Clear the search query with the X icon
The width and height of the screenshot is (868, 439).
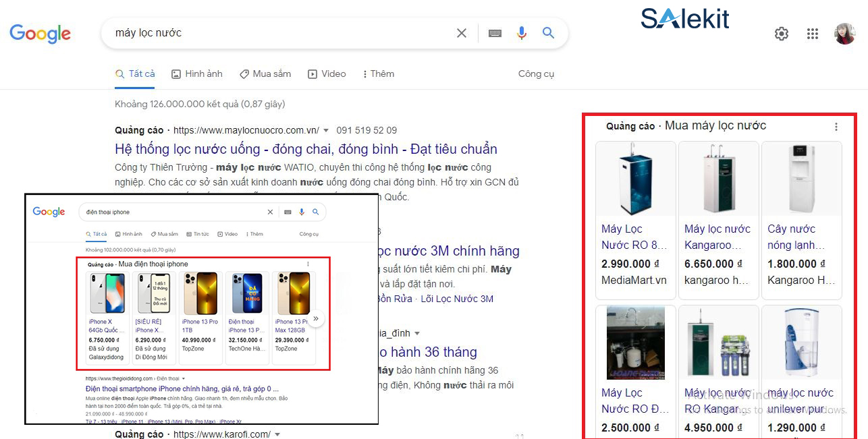[x=462, y=32]
